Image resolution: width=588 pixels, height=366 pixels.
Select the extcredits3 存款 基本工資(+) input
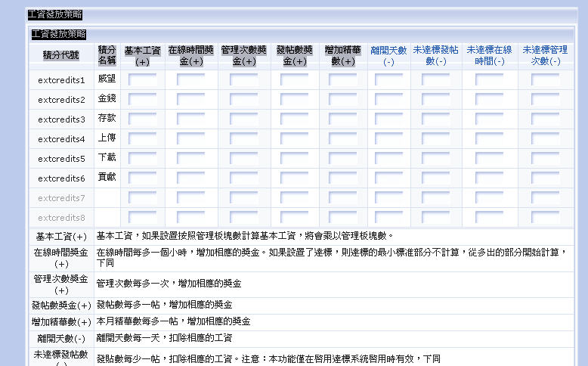(143, 119)
